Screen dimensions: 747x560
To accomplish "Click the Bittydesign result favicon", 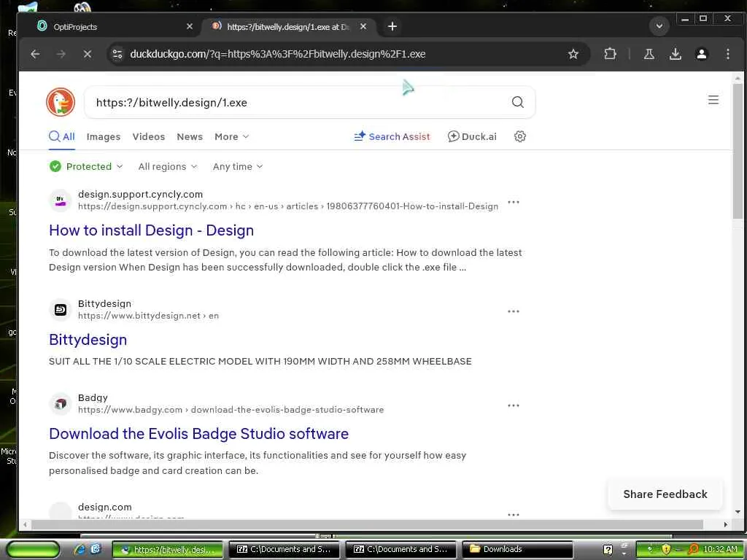I will [61, 310].
